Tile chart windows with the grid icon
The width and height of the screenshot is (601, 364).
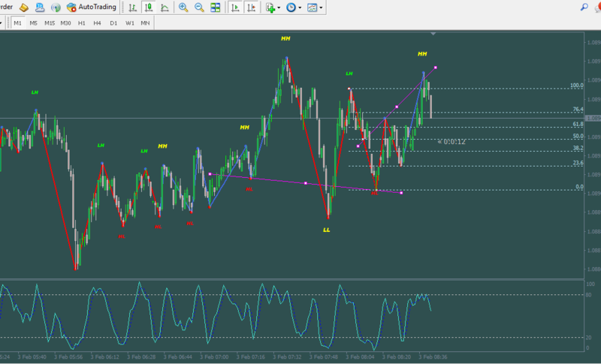coord(216,8)
